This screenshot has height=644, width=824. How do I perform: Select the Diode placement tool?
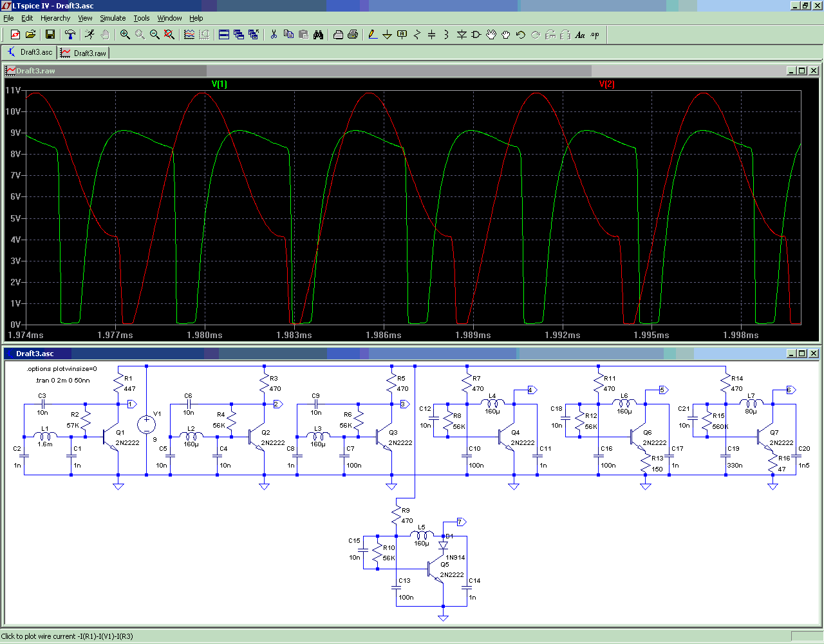tap(461, 35)
